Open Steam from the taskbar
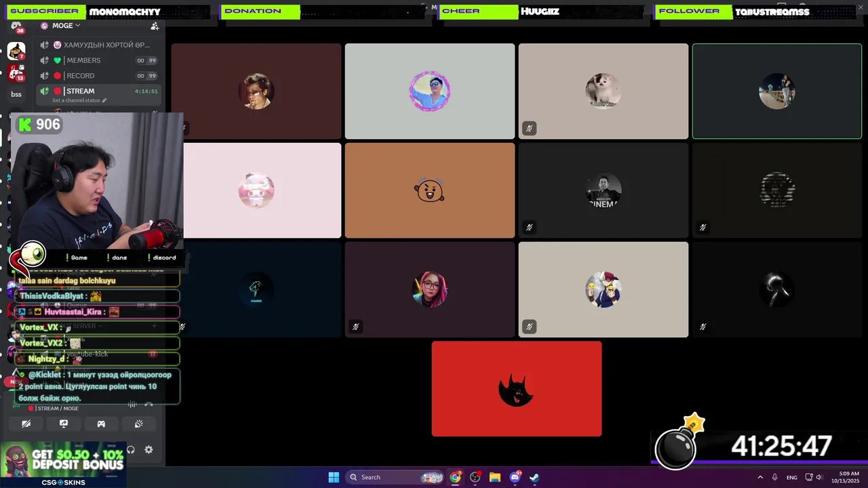This screenshot has height=488, width=868. click(534, 477)
